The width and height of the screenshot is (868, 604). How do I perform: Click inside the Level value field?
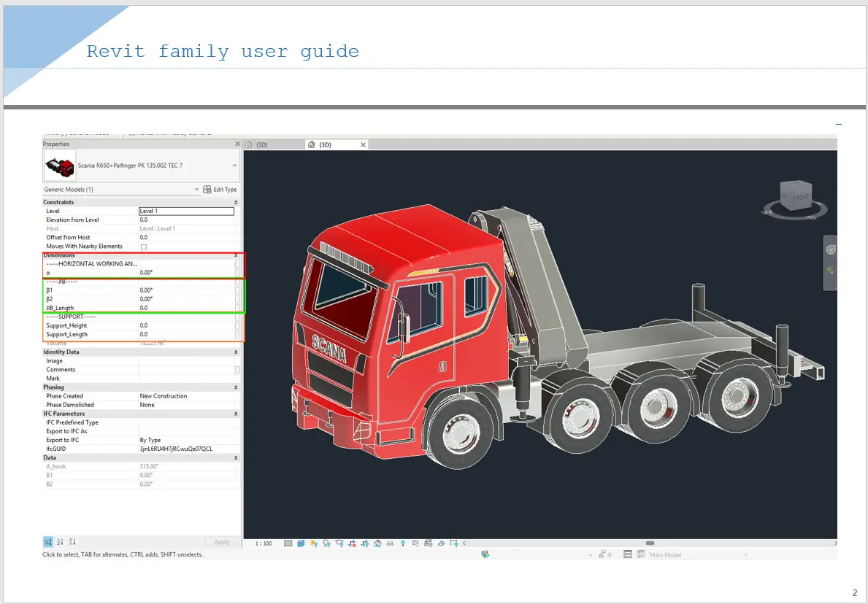pos(187,211)
